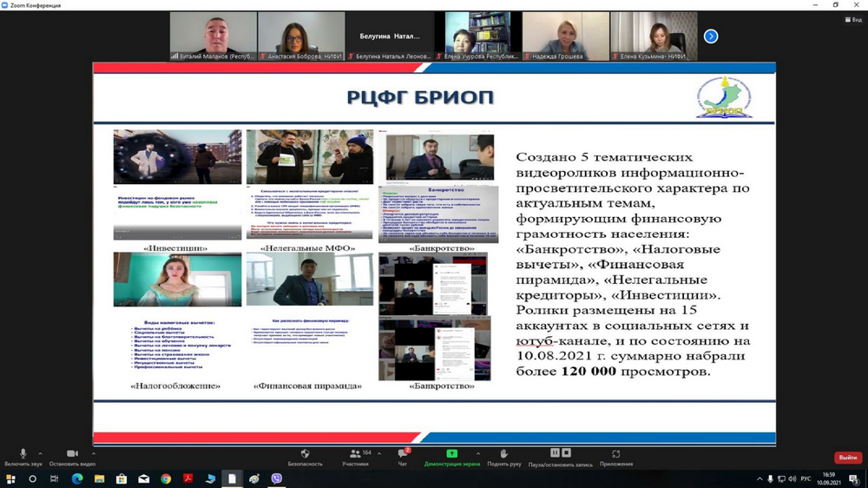Image resolution: width=868 pixels, height=488 pixels.
Task: Click the РУС keyboard language indicator
Action: pyautogui.click(x=806, y=478)
